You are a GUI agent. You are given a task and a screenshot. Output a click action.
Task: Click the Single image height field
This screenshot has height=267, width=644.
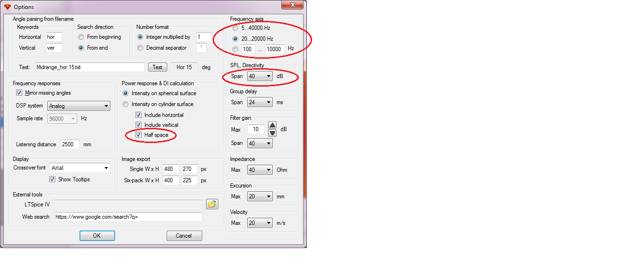click(189, 169)
